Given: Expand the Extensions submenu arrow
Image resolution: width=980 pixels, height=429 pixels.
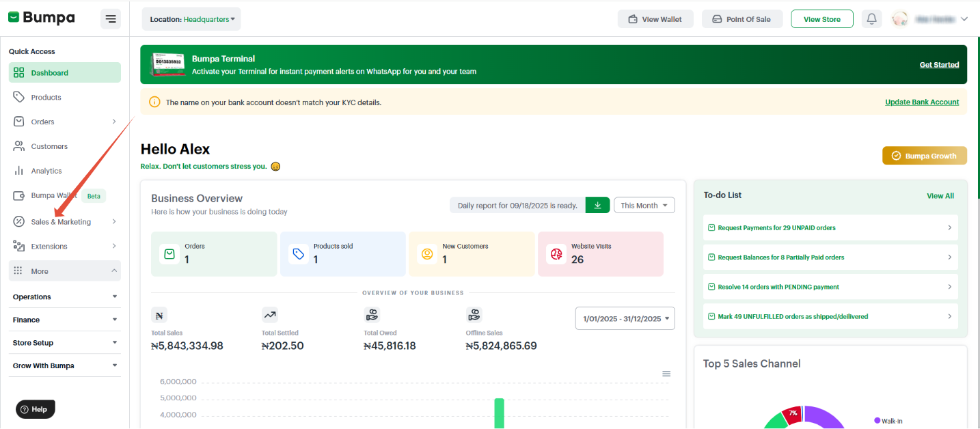Looking at the screenshot, I should (x=114, y=246).
